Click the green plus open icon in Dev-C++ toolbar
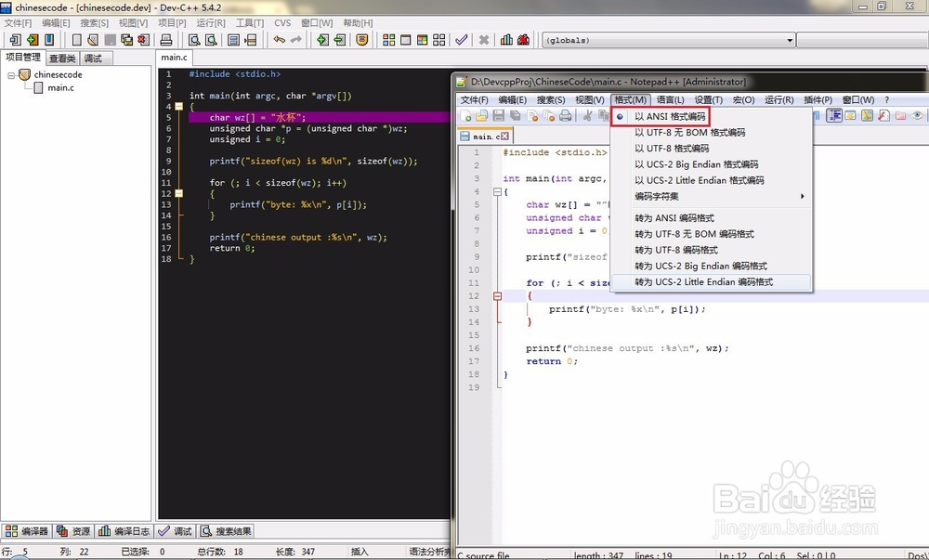This screenshot has height=560, width=929. (32, 40)
